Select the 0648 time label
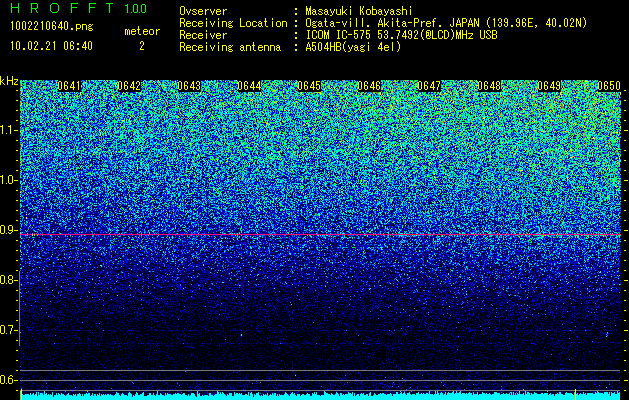Image resolution: width=629 pixels, height=400 pixels. click(489, 86)
